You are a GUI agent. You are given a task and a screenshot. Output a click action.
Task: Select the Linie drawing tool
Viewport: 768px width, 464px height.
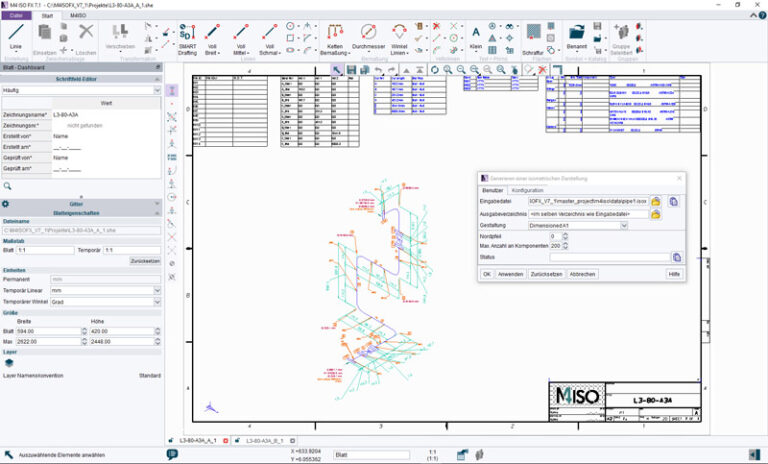click(16, 37)
